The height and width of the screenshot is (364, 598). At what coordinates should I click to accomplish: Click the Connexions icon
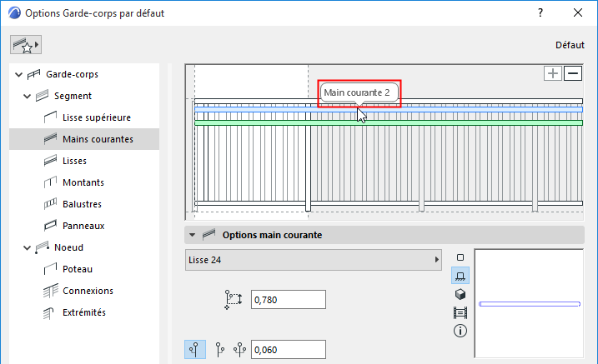click(x=50, y=291)
